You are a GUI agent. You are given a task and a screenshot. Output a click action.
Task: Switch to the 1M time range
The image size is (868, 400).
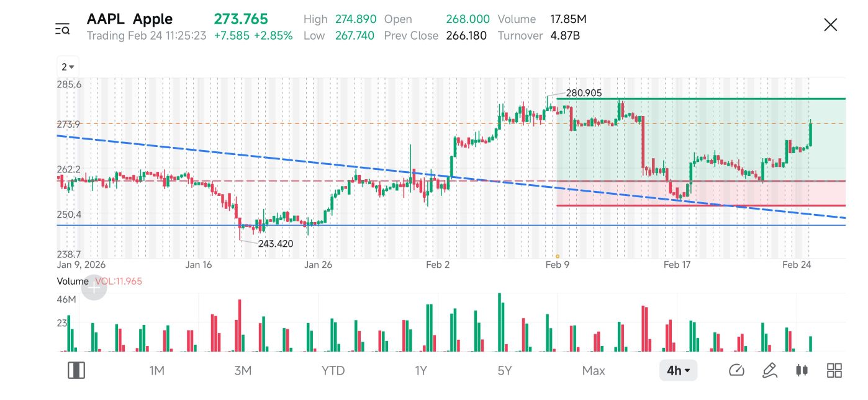[x=156, y=371]
